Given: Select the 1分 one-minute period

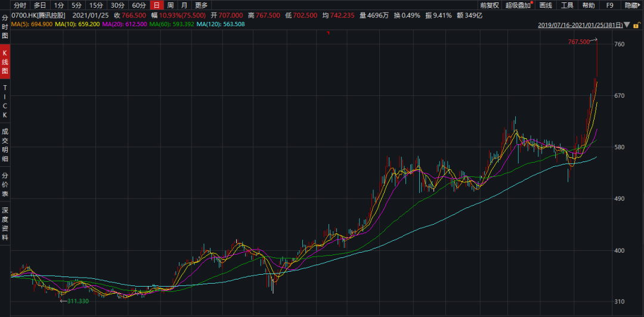Looking at the screenshot, I should [x=59, y=5].
